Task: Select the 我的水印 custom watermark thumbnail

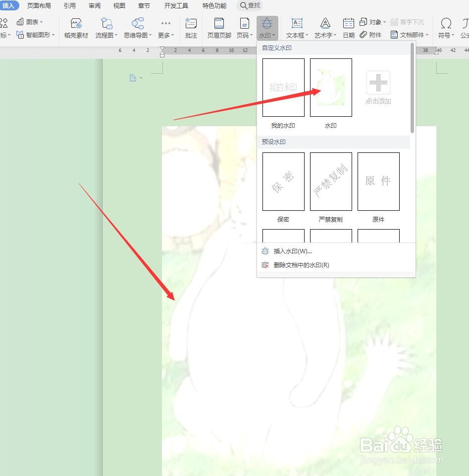Action: click(283, 88)
